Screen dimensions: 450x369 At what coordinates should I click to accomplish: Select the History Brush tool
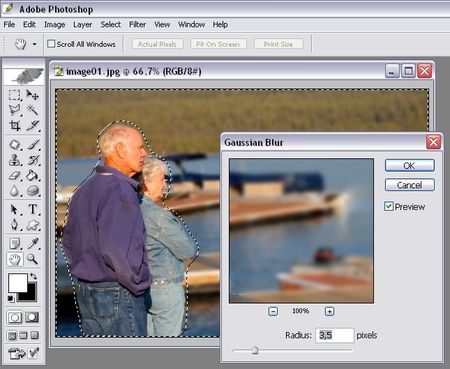click(33, 160)
